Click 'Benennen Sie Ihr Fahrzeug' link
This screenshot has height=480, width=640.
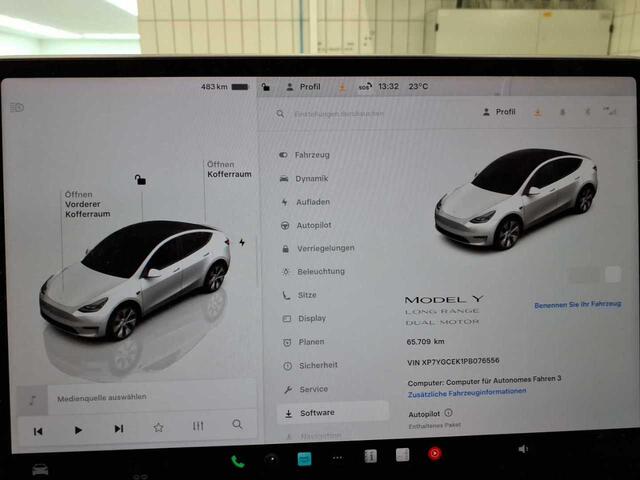578,304
